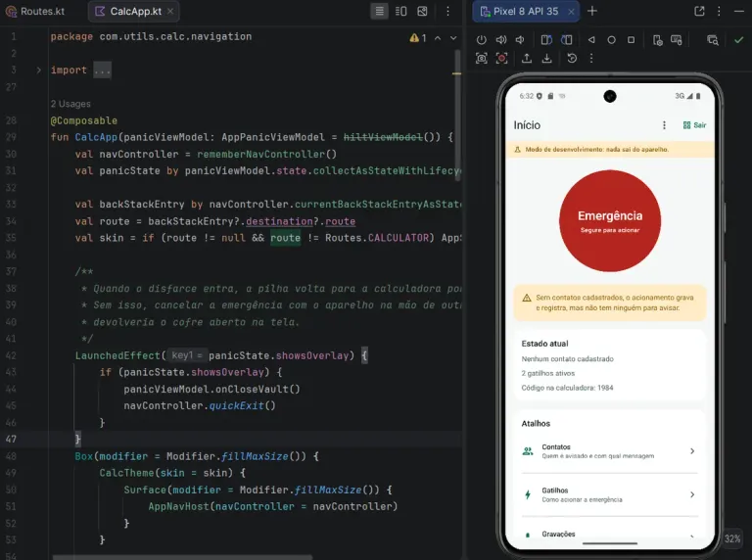752x560 pixels.
Task: Start emulator screen recording
Action: (x=501, y=59)
